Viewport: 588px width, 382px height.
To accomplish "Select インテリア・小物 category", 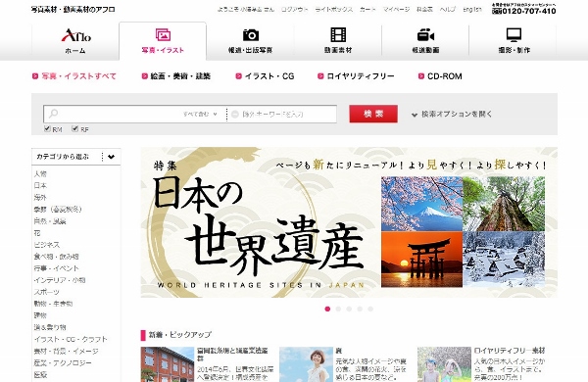I will (60, 280).
